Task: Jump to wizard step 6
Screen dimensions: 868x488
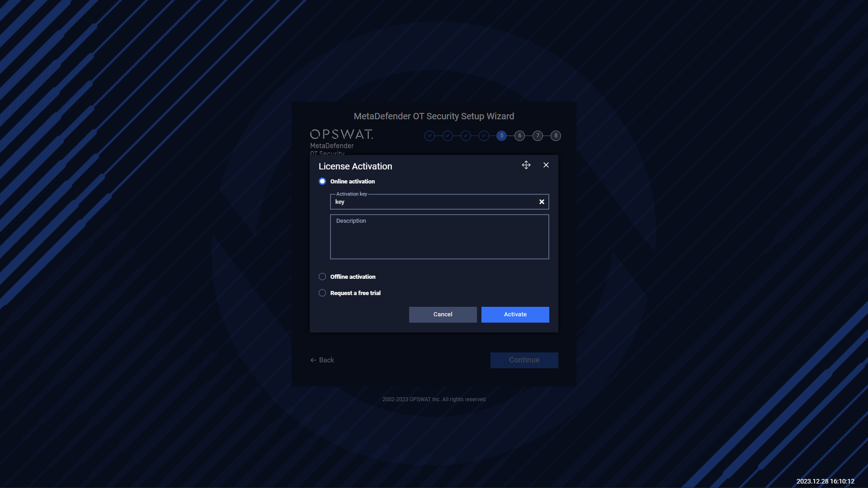Action: 520,136
